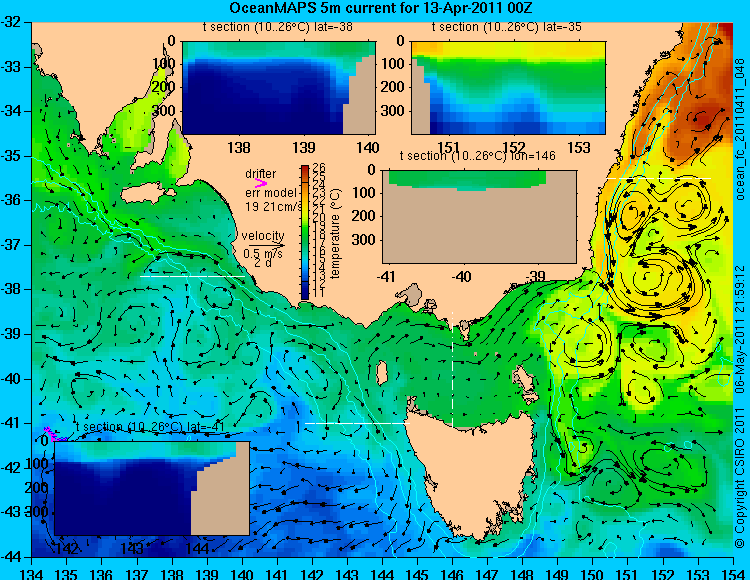Click the 'drifter' legend label
This screenshot has width=750, height=580.
pos(261,174)
